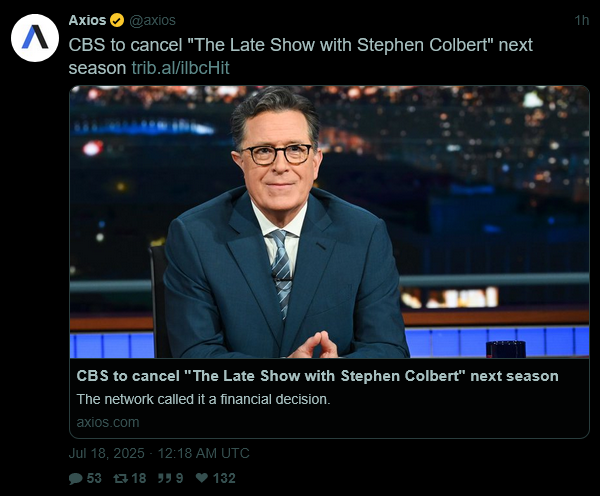Viewport: 600px width, 496px height.
Task: Open the Axios profile avatar logo
Action: pyautogui.click(x=35, y=38)
